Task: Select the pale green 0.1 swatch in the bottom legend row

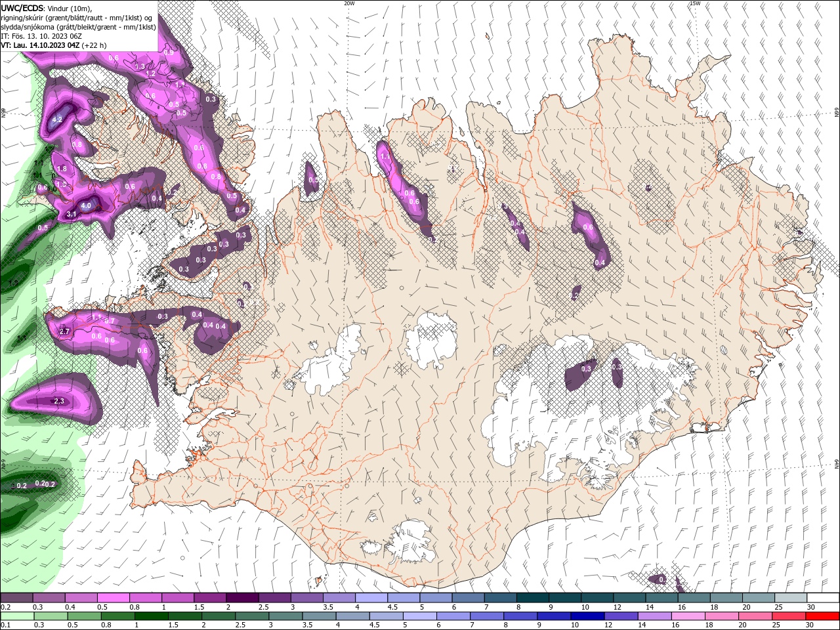Action: tap(16, 616)
